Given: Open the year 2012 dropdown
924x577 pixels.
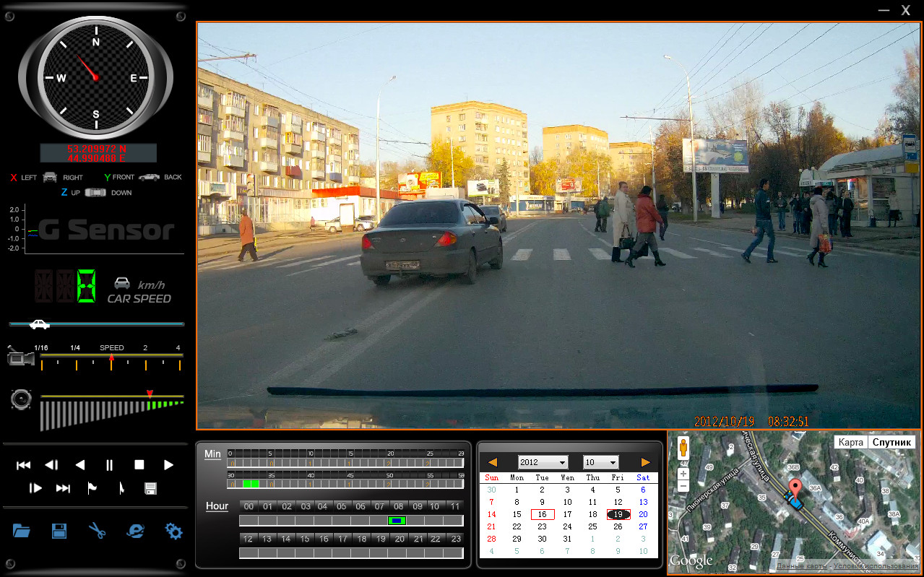Looking at the screenshot, I should click(x=543, y=462).
